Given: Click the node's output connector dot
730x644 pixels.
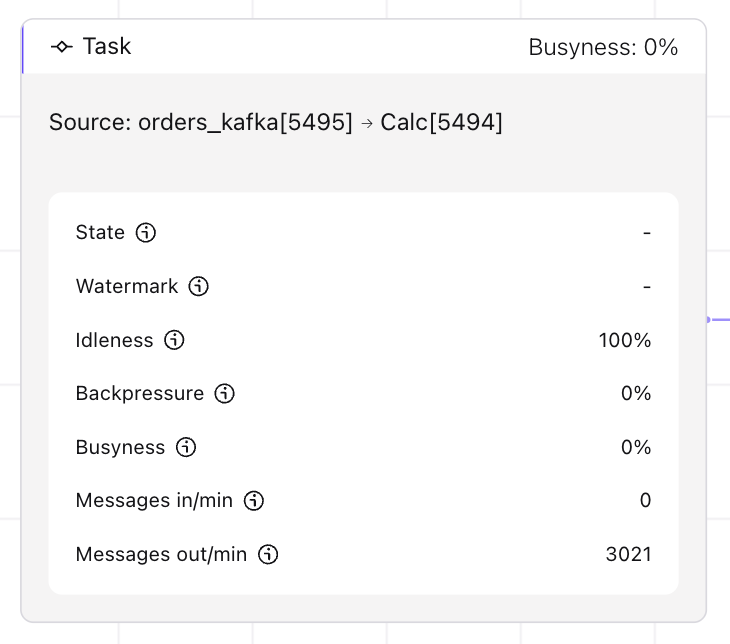Looking at the screenshot, I should pos(708,320).
